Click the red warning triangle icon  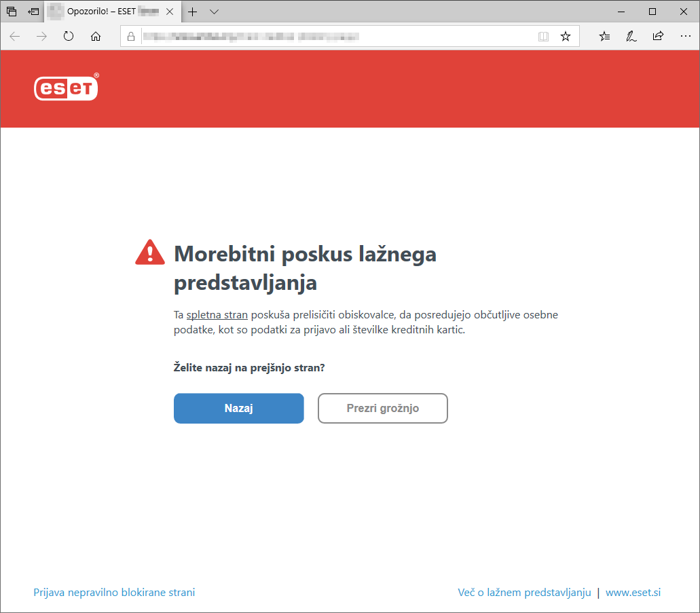(x=149, y=252)
